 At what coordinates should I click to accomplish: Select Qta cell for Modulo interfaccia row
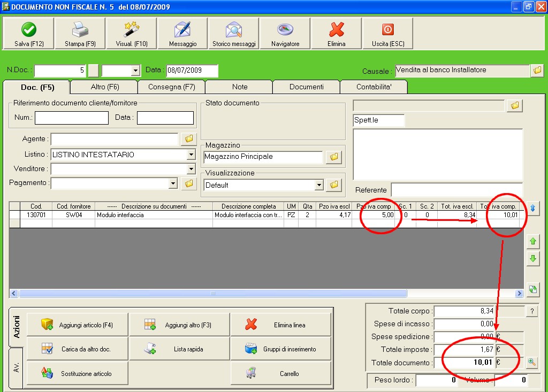pos(308,215)
